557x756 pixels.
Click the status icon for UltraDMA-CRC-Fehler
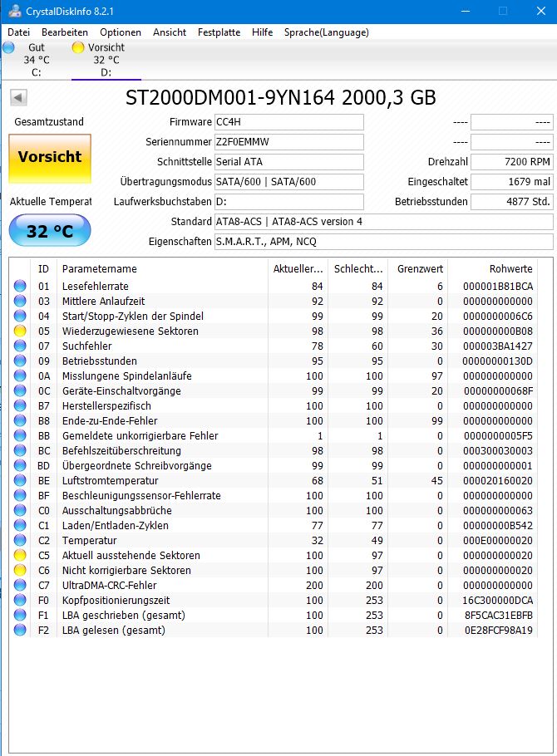(x=20, y=585)
